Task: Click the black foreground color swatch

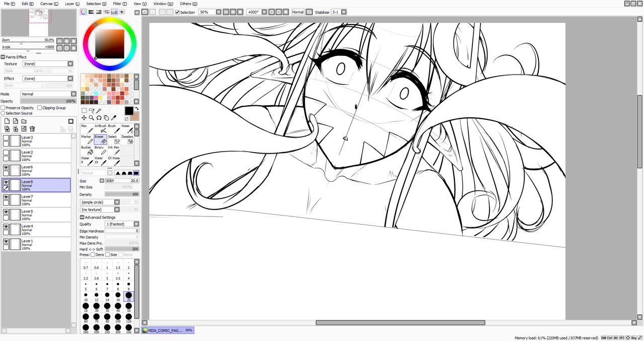Action: click(x=129, y=111)
